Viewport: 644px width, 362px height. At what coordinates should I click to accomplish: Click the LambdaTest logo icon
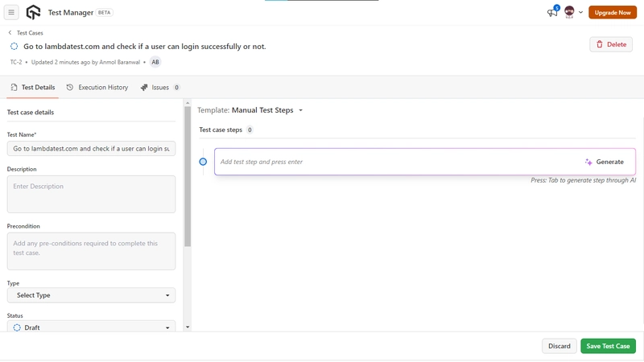click(33, 12)
